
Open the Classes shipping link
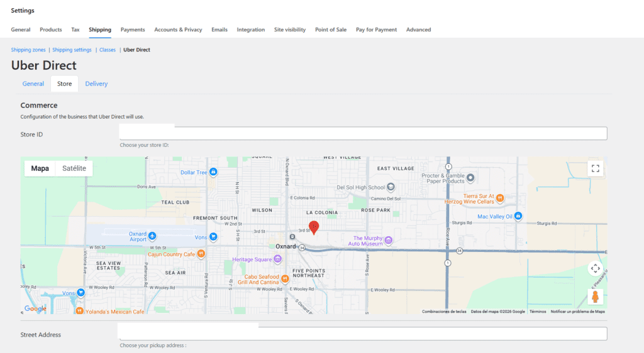tap(107, 50)
